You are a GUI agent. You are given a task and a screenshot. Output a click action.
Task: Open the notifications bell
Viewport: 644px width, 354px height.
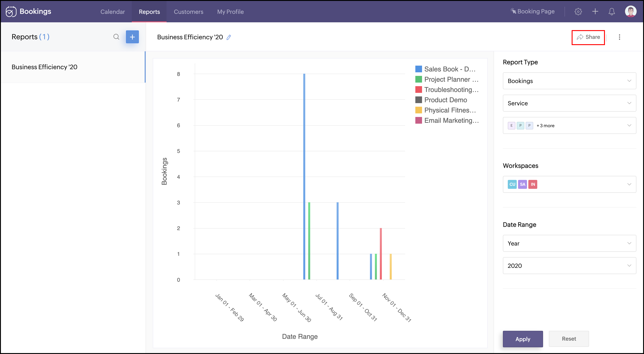coord(611,11)
